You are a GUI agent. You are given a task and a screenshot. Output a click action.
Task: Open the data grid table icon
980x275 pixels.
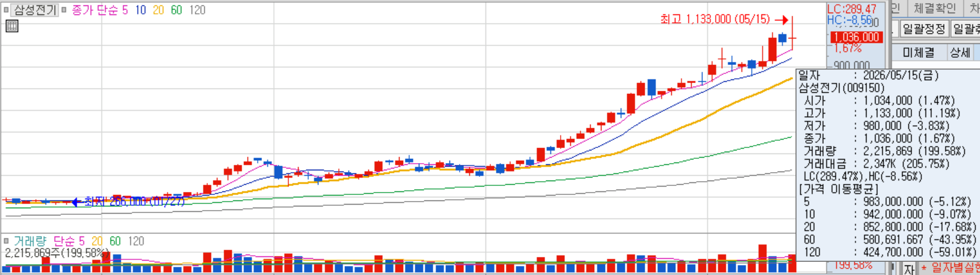click(x=11, y=26)
